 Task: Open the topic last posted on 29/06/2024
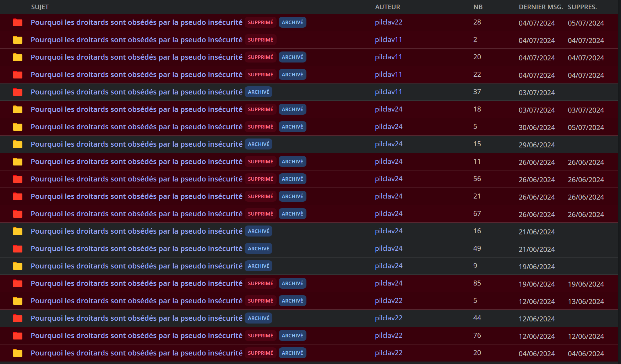click(136, 144)
